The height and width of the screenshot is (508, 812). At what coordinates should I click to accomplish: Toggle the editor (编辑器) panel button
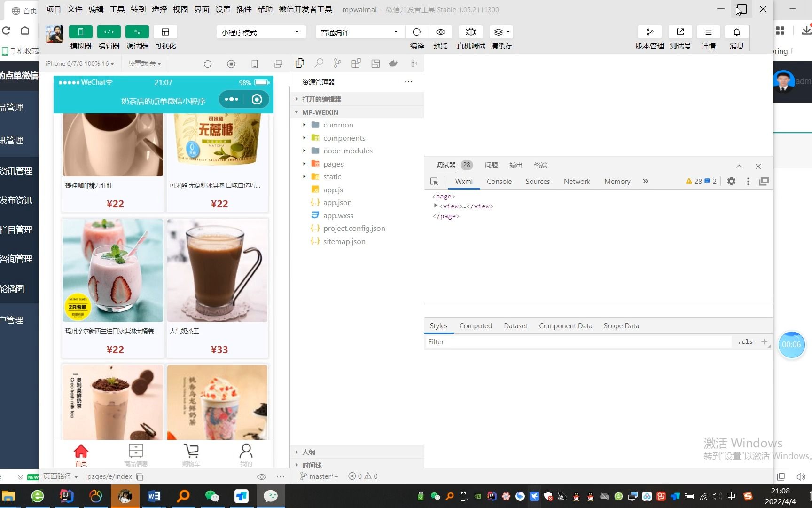[x=109, y=32]
